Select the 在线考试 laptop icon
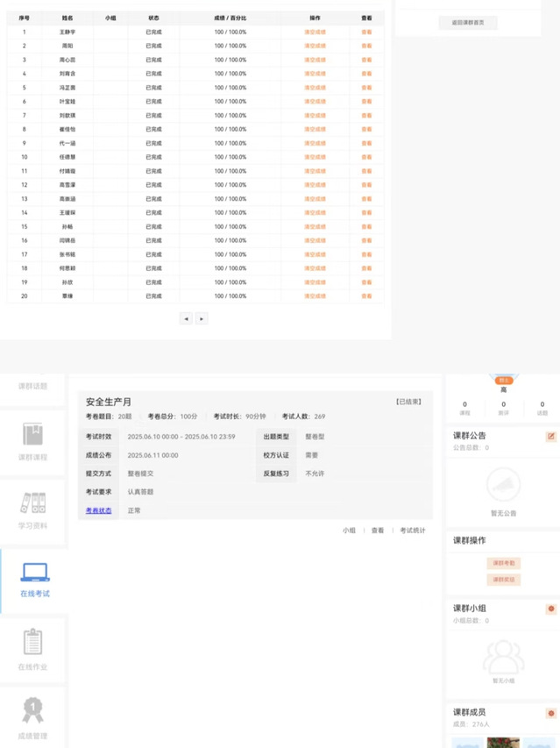Screen dimensions: 560x748 [34, 573]
